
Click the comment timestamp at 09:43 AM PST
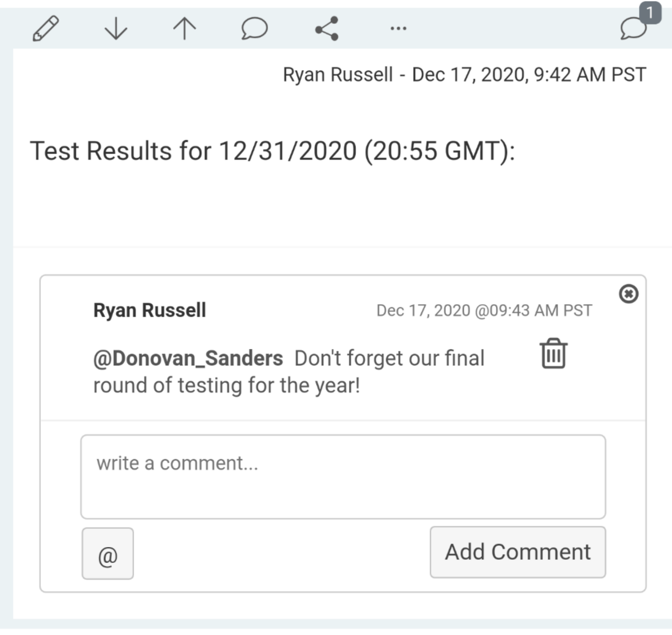[484, 310]
